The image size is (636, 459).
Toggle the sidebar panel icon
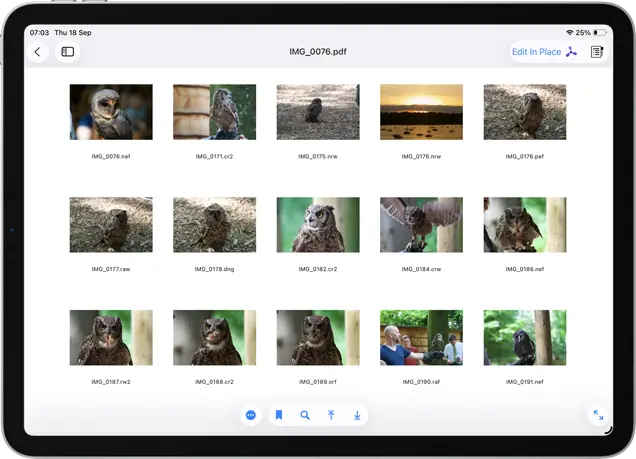coord(67,52)
